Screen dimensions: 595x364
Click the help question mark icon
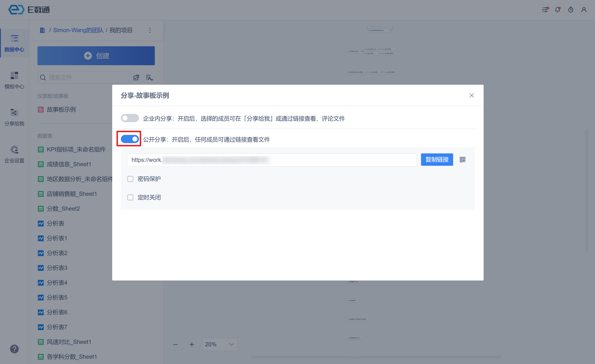[14, 349]
